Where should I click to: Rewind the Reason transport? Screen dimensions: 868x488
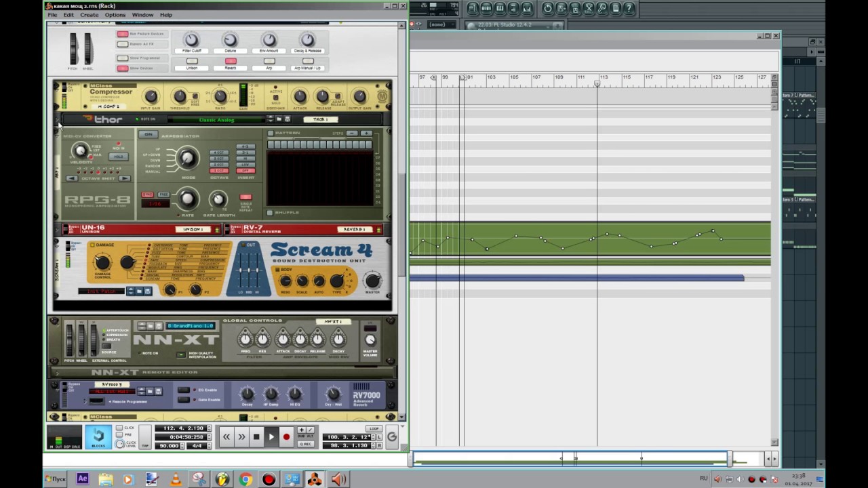point(226,437)
